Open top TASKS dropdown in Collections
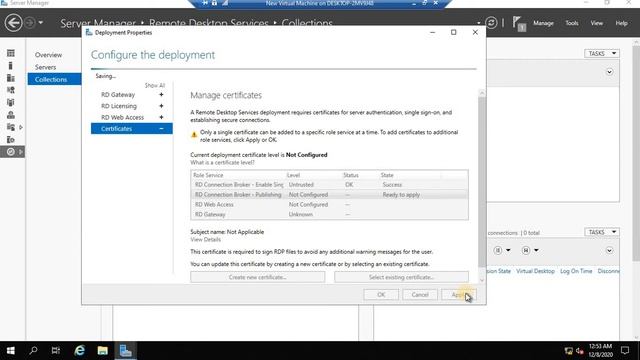The image size is (640, 360). (602, 53)
